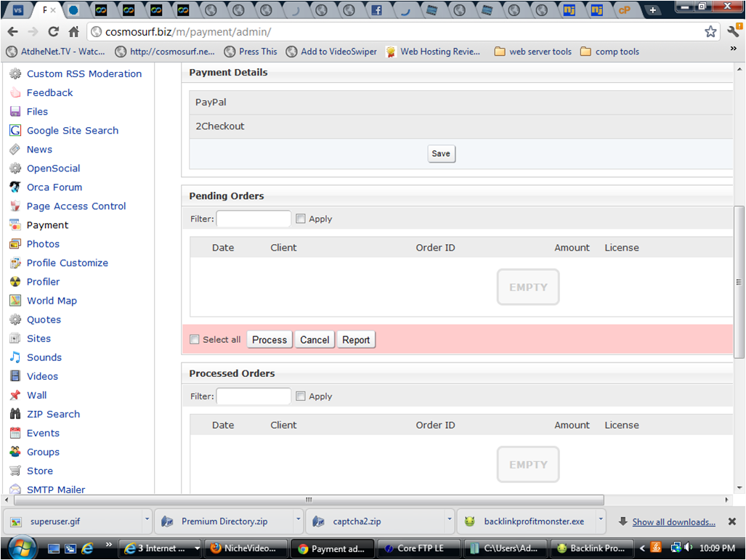Image resolution: width=746 pixels, height=560 pixels.
Task: Click the Sounds music note icon
Action: [x=15, y=357]
